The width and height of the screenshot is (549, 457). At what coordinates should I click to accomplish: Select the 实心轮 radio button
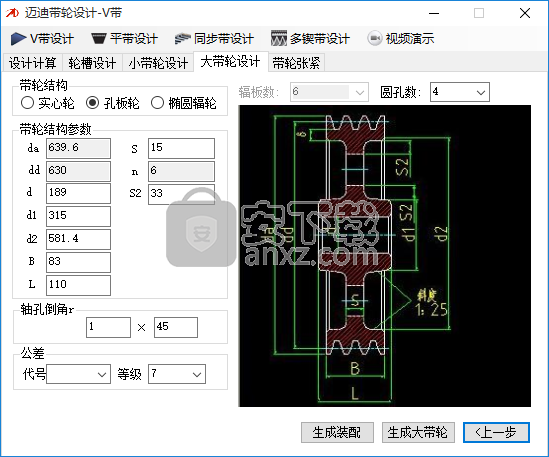(27, 103)
